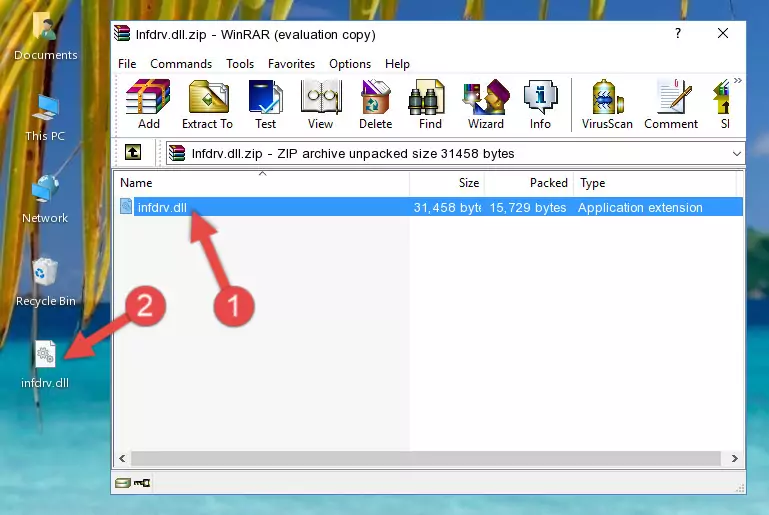Viewport: 769px width, 515px height.
Task: Run the Test archive tool
Action: (x=265, y=104)
